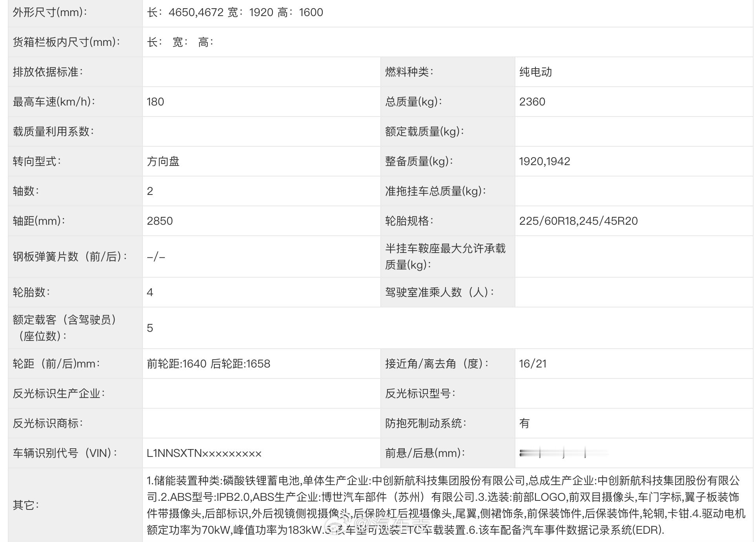Click the total mass value 2360

(532, 102)
